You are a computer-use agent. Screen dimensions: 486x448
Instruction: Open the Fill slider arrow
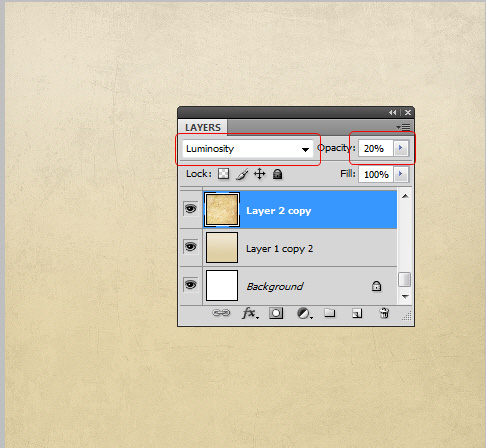[x=401, y=174]
